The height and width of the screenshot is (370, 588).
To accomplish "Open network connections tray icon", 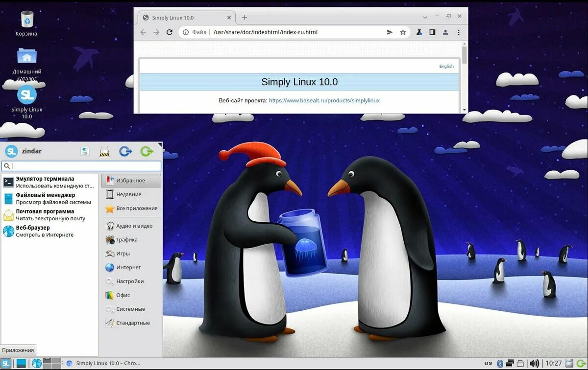I will pos(510,363).
